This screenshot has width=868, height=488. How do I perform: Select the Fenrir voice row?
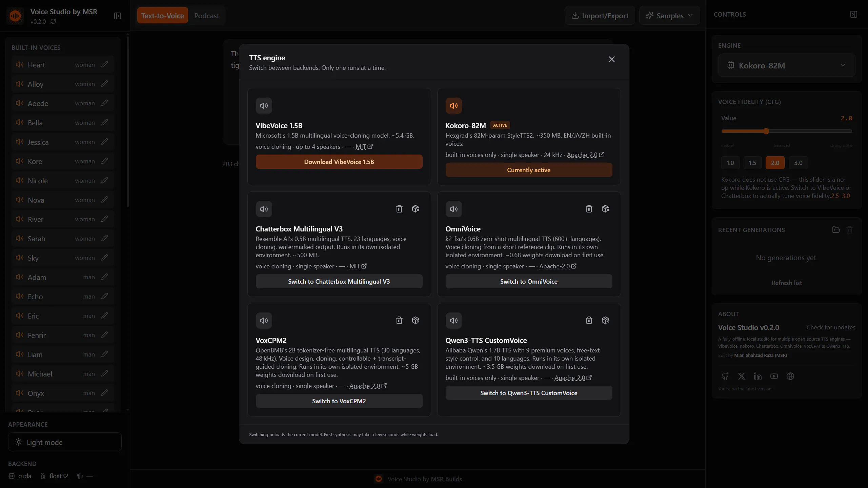[x=63, y=335]
